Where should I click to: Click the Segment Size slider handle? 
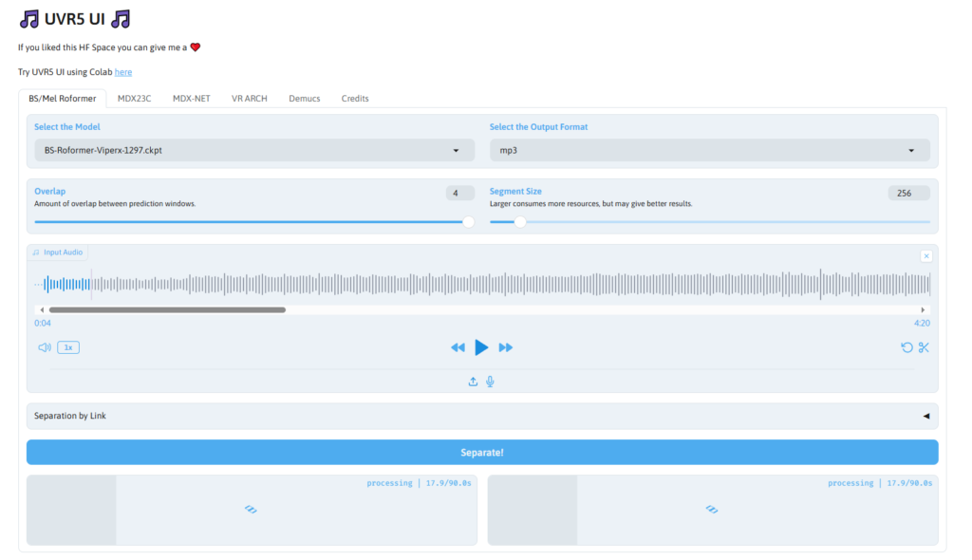(520, 221)
